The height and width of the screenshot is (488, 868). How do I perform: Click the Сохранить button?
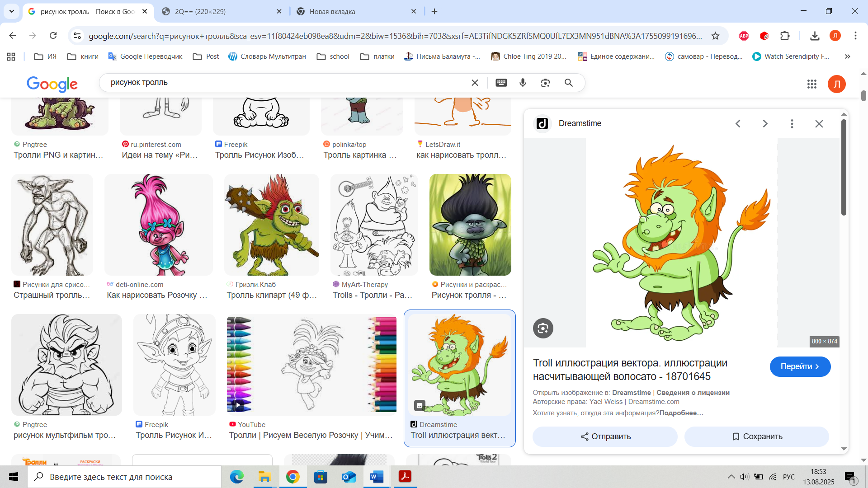[757, 436]
